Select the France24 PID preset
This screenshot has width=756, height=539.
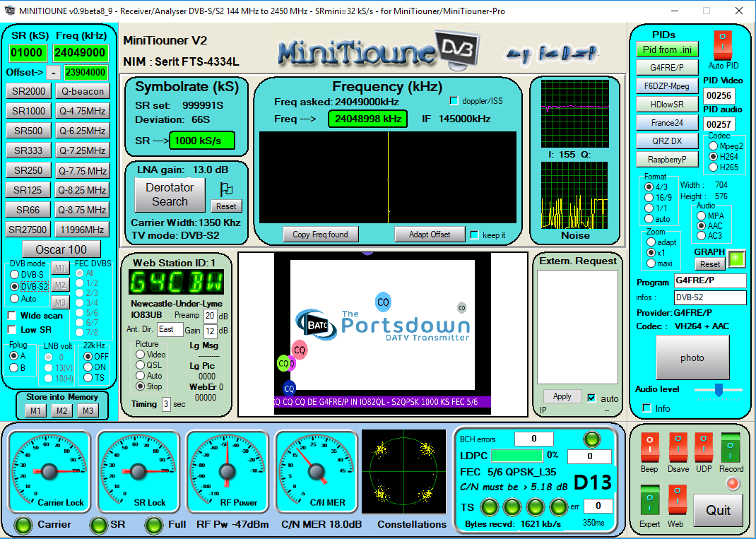coord(667,123)
